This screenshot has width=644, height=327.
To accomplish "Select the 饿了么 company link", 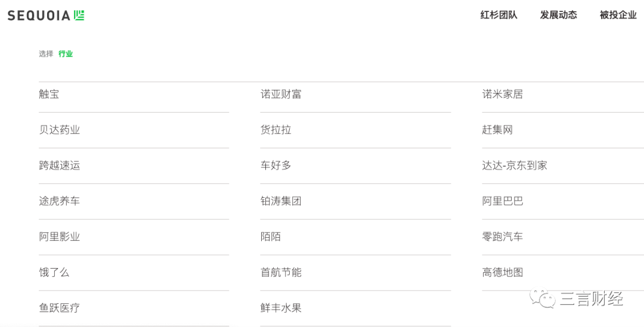I will point(54,272).
